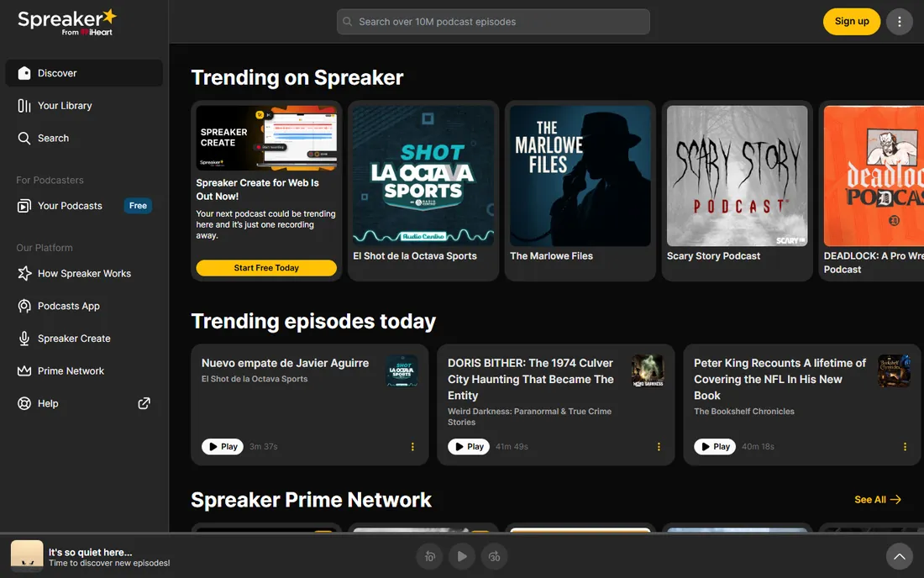
Task: Open the 'Nuevo empate de Javier Aguirre' title
Action: point(286,363)
